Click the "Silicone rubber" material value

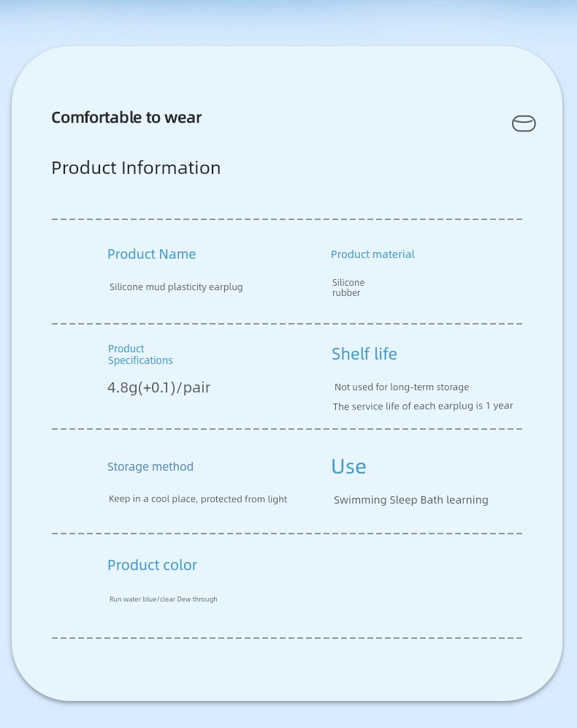348,288
